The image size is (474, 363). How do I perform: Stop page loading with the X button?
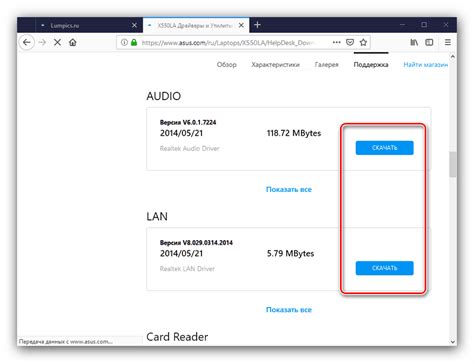coord(57,42)
